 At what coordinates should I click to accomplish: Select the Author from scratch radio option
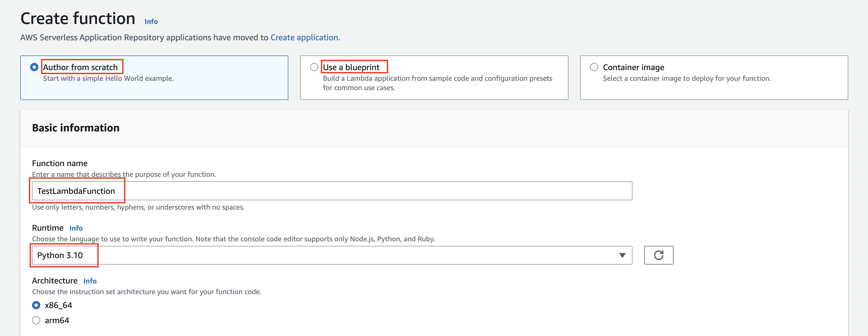click(34, 67)
